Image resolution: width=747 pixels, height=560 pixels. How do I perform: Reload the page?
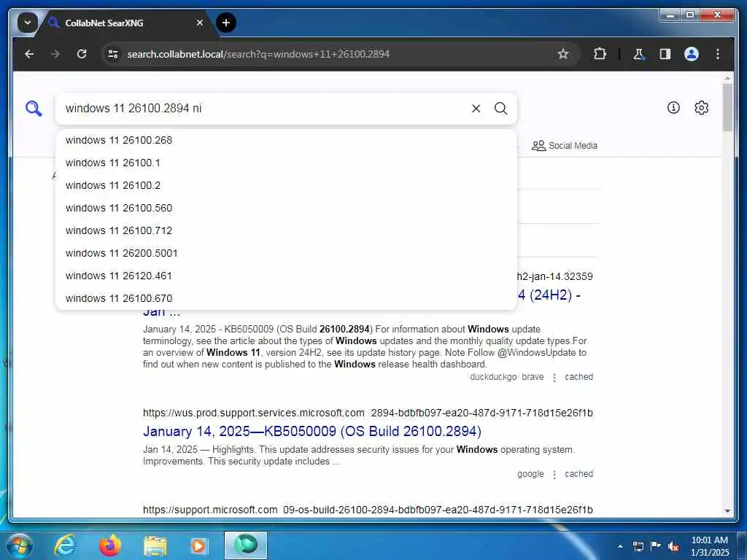[82, 54]
